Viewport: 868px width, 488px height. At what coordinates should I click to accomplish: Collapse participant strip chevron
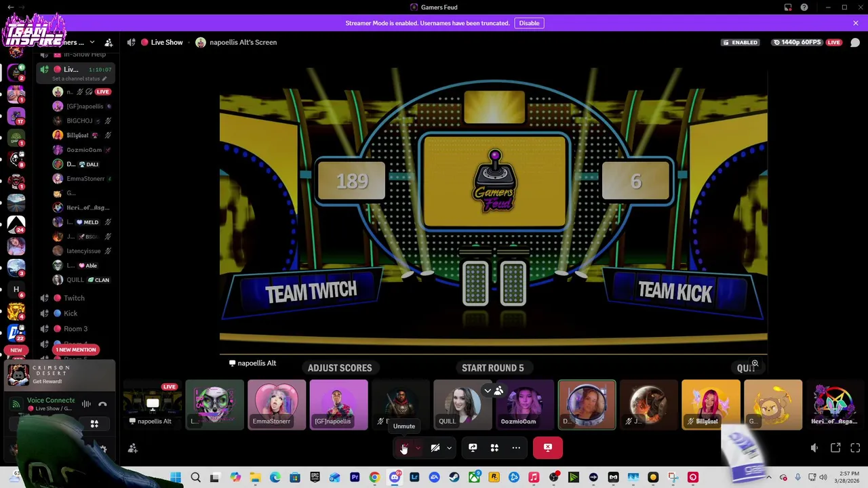488,390
